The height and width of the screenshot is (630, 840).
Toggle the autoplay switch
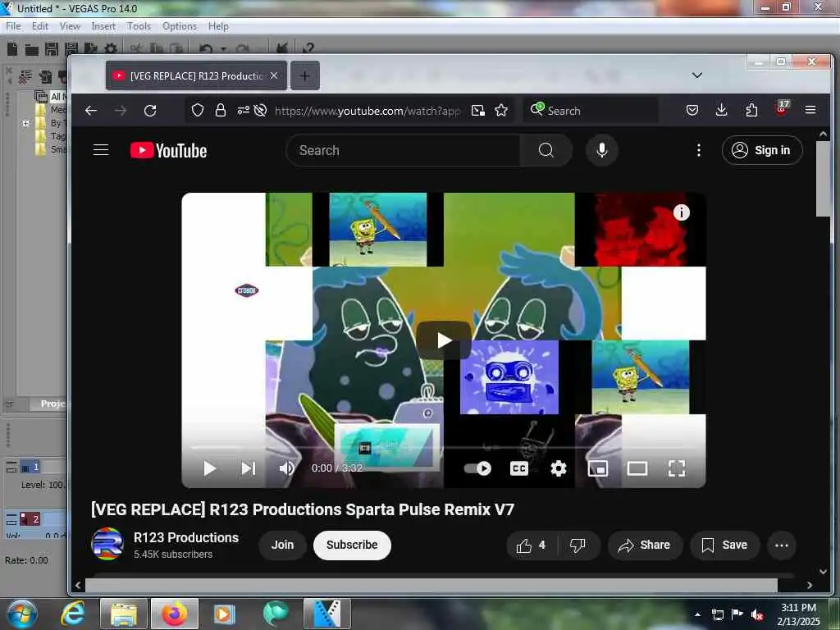pos(477,468)
